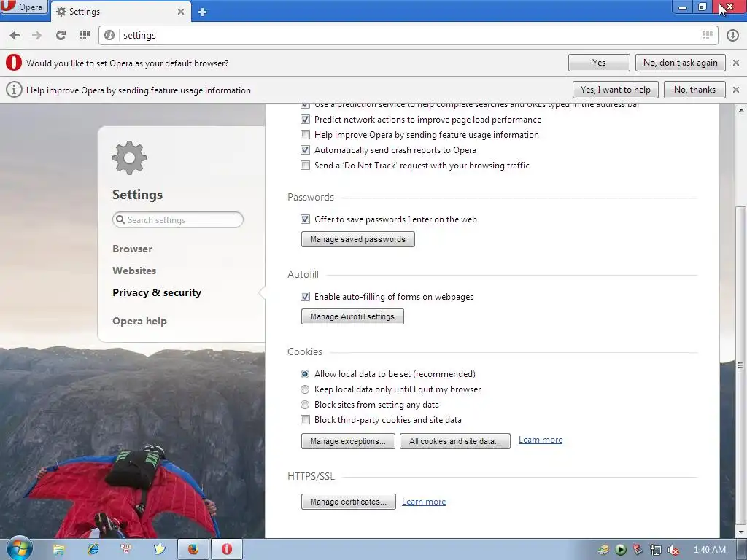The height and width of the screenshot is (560, 747).
Task: Open a new tab with plus button
Action: [x=202, y=12]
